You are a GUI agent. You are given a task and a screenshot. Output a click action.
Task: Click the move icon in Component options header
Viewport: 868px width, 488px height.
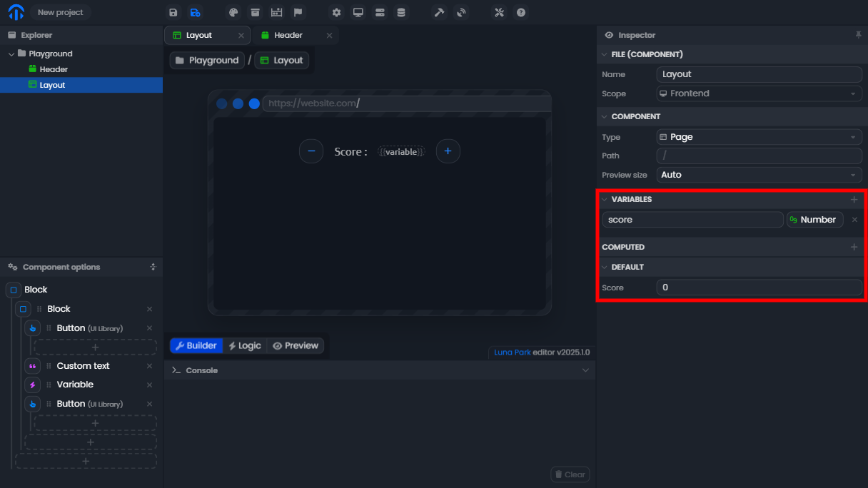[x=153, y=267]
